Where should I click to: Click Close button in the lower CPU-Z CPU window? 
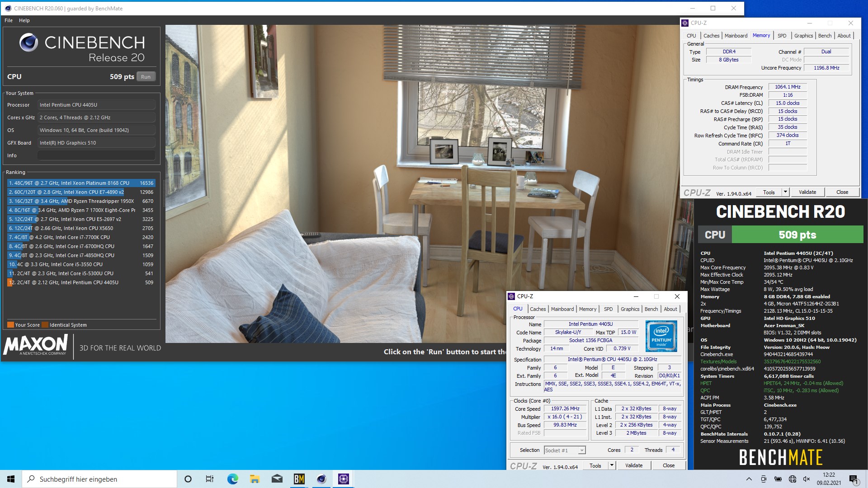click(x=669, y=465)
